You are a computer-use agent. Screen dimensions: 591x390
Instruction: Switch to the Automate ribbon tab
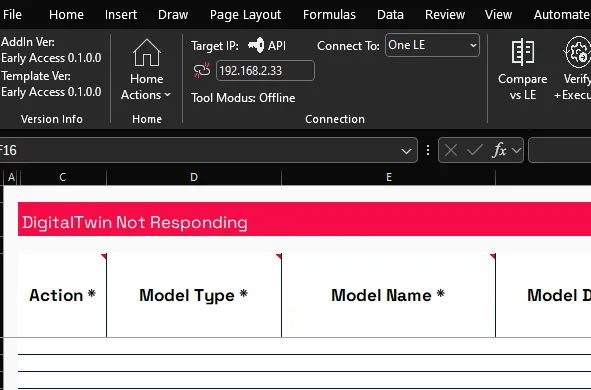pyautogui.click(x=562, y=14)
